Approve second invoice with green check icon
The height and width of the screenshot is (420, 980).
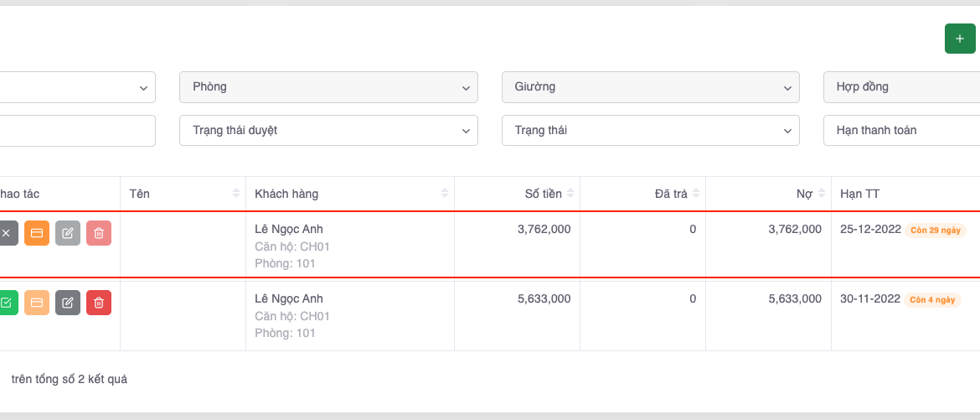tap(6, 303)
